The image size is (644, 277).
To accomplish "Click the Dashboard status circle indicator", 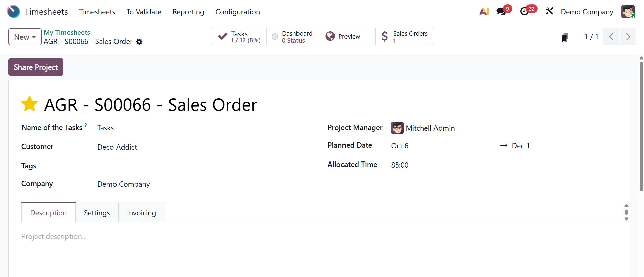I will point(275,37).
